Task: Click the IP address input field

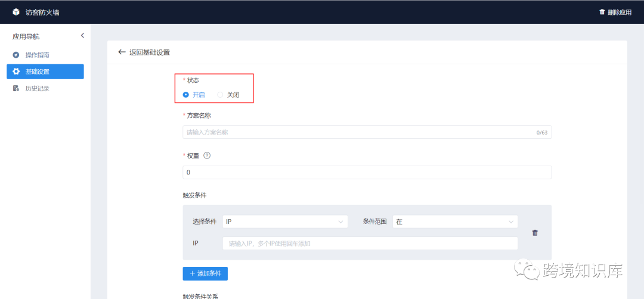Action: coord(370,243)
